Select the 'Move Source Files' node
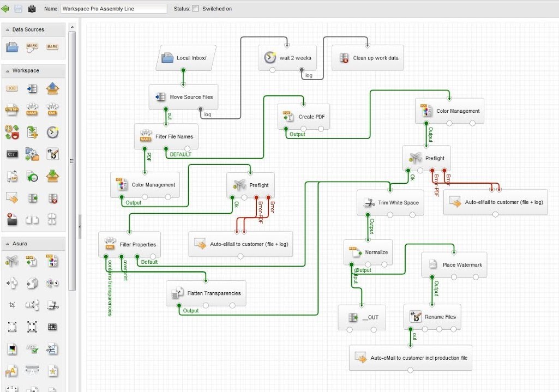Image resolution: width=559 pixels, height=392 pixels. point(183,97)
